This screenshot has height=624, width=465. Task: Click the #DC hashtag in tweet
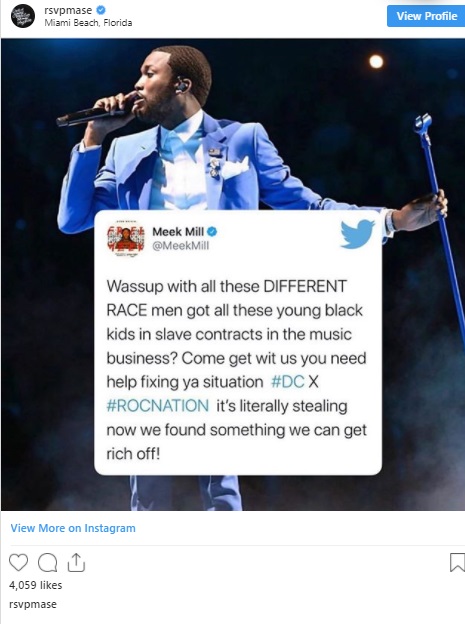287,382
